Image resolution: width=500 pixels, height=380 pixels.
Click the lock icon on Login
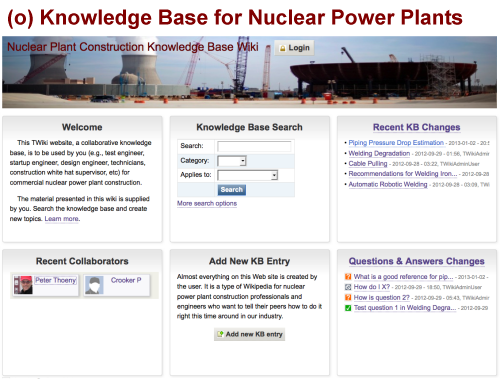[283, 48]
